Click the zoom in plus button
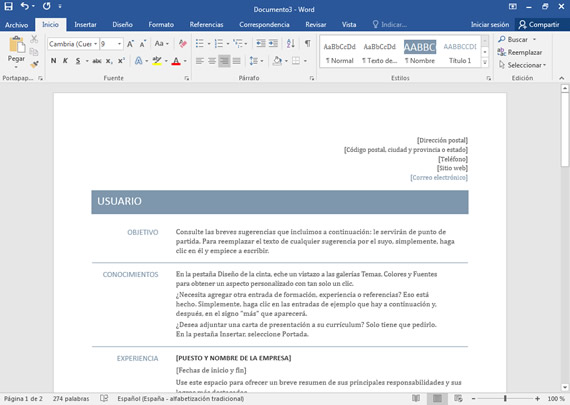This screenshot has width=570, height=405. 537,399
